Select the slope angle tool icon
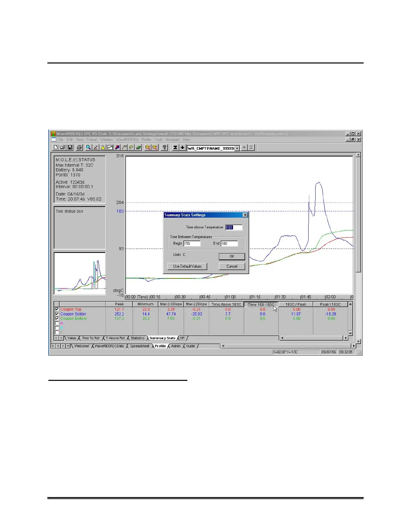The height and width of the screenshot is (532, 411). (x=96, y=147)
